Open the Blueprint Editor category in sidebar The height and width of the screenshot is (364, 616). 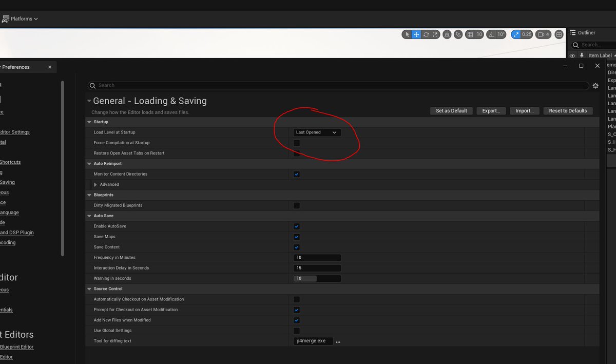(17, 347)
